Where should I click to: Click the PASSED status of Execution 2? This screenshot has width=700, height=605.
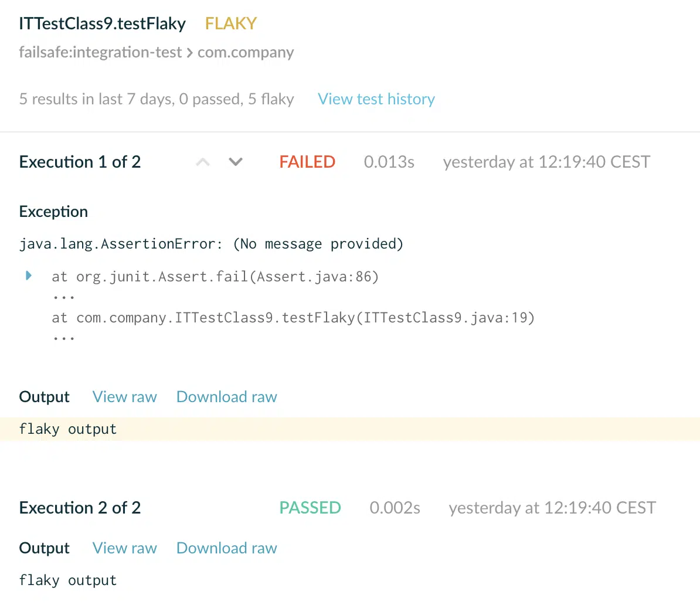310,508
